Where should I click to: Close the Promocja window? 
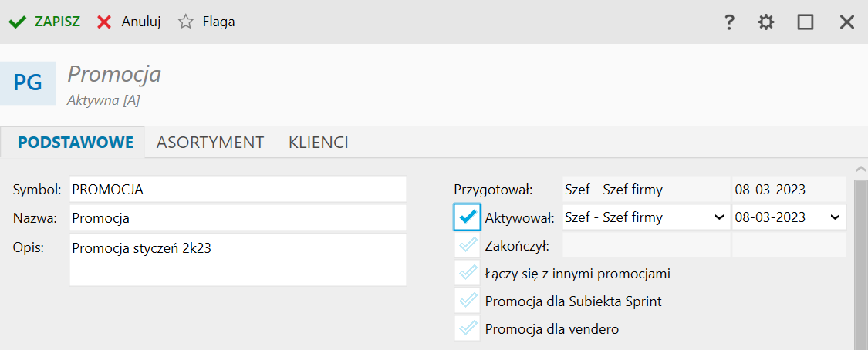point(847,22)
